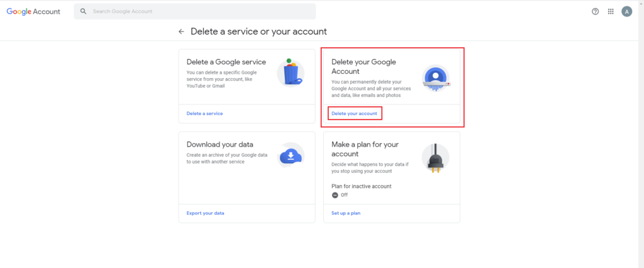Click the "Delete a service" link
This screenshot has width=644, height=268.
(204, 113)
